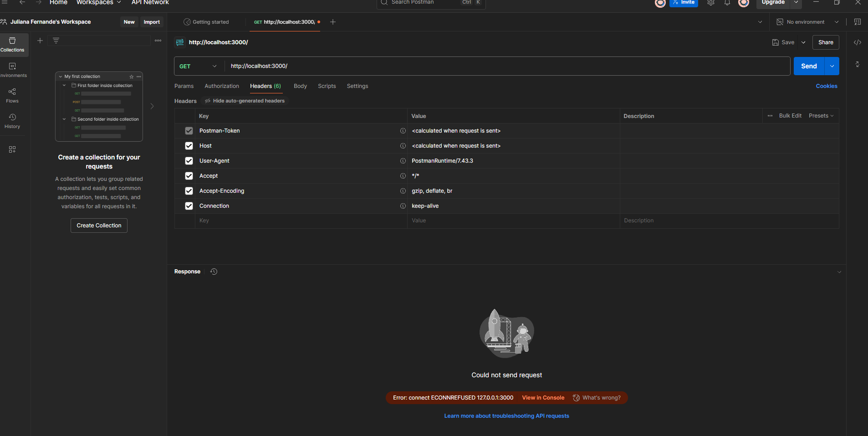Click the empty header Key field
Viewport: 868px width, 436px height.
[x=301, y=221]
